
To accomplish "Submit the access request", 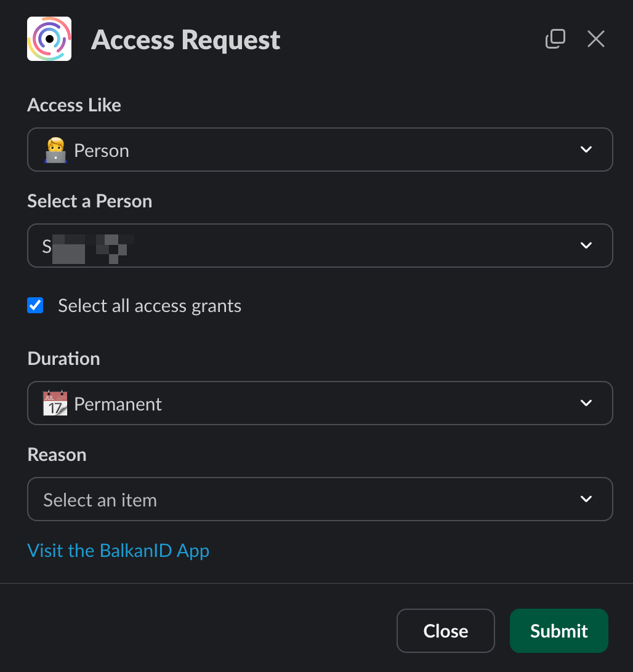I will 558,631.
